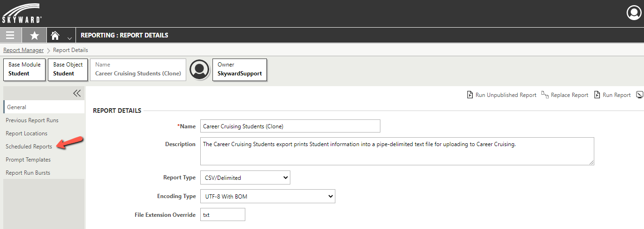644x229 pixels.
Task: Open the user account profile icon
Action: [634, 13]
